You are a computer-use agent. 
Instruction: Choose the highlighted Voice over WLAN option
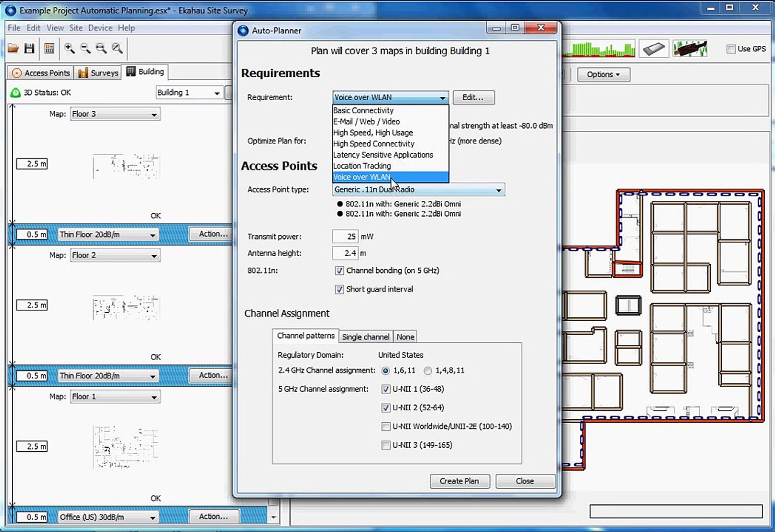390,177
